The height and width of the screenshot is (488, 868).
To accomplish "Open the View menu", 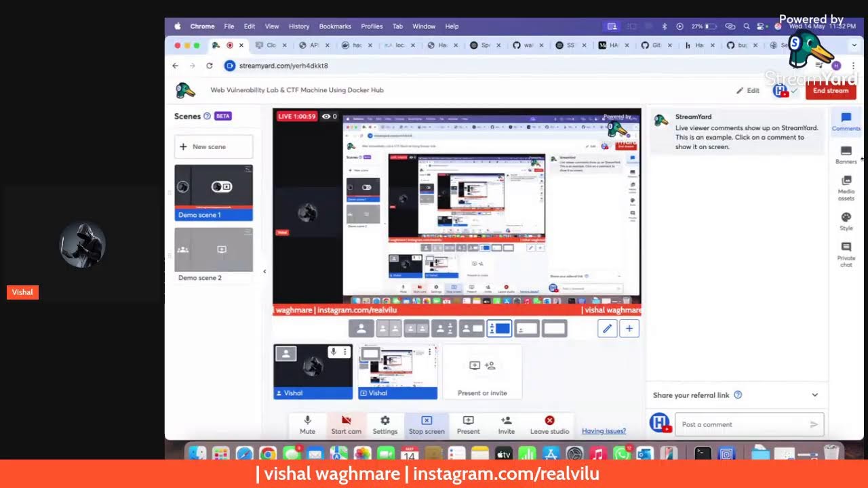I will click(x=272, y=26).
